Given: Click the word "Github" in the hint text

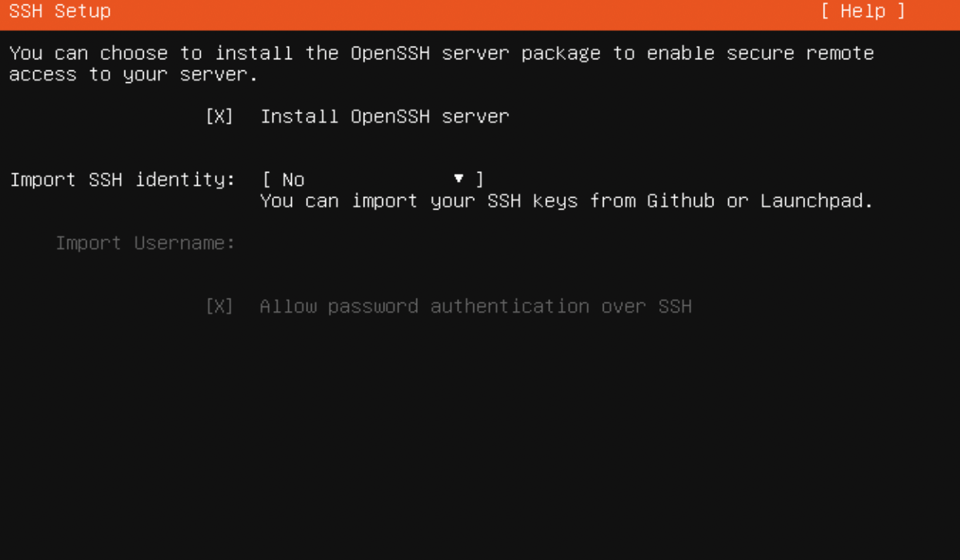Looking at the screenshot, I should (x=681, y=201).
